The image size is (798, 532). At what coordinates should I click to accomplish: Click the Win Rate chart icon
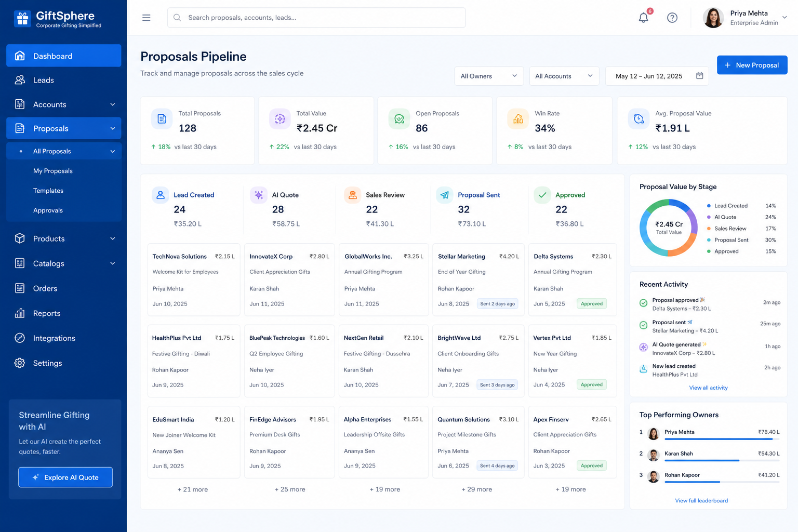point(518,119)
